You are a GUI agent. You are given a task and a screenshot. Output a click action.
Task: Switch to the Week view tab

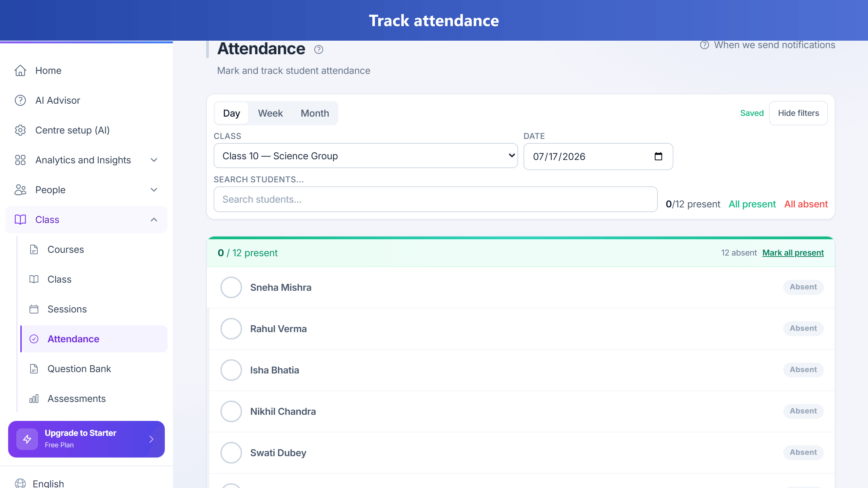(x=270, y=113)
